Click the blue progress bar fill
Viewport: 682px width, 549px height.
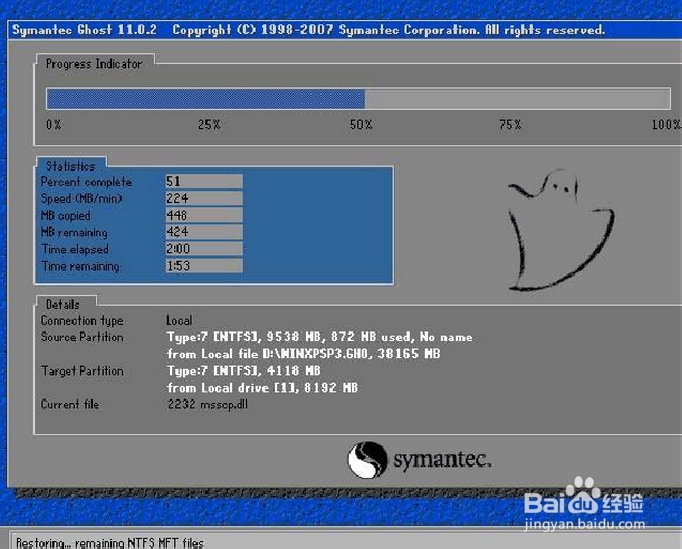coord(206,99)
